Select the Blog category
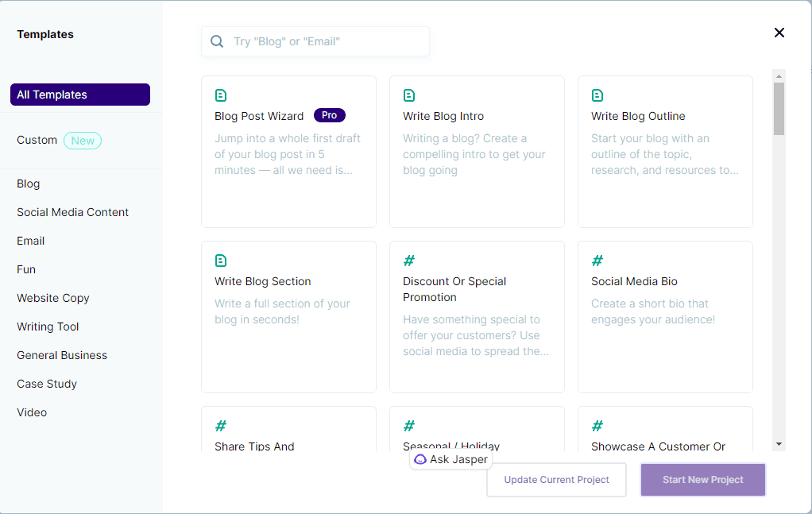Screen dimensions: 812x514 pyautogui.click(x=28, y=184)
